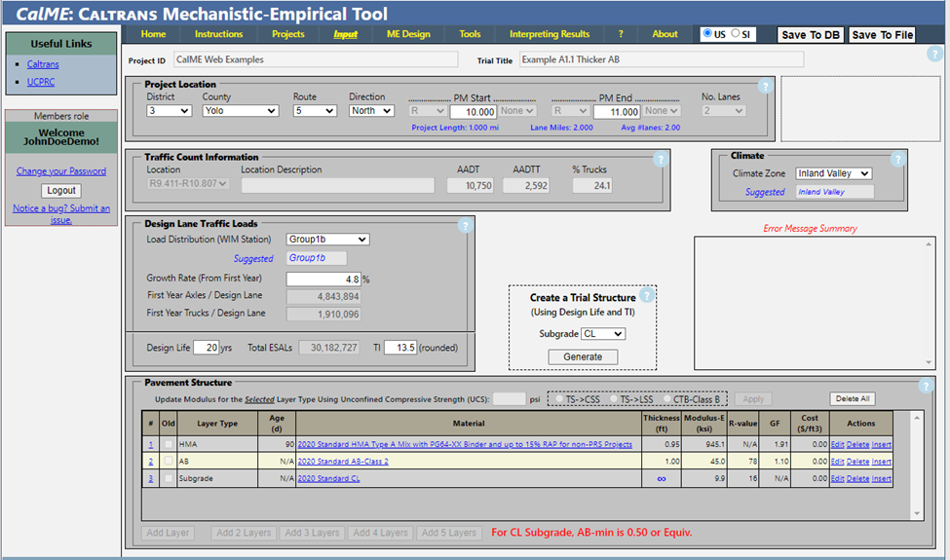Click the page help icon beside Trial Title
Image resolution: width=950 pixels, height=560 pixels.
point(934,55)
